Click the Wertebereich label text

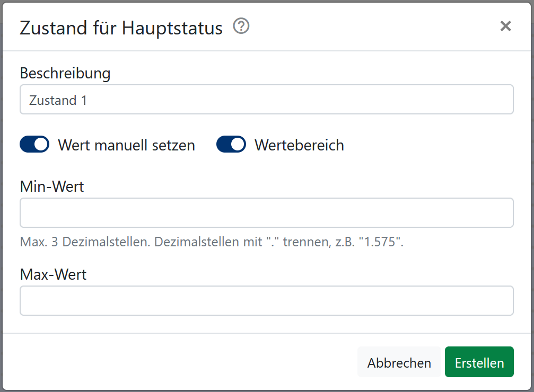(x=300, y=145)
